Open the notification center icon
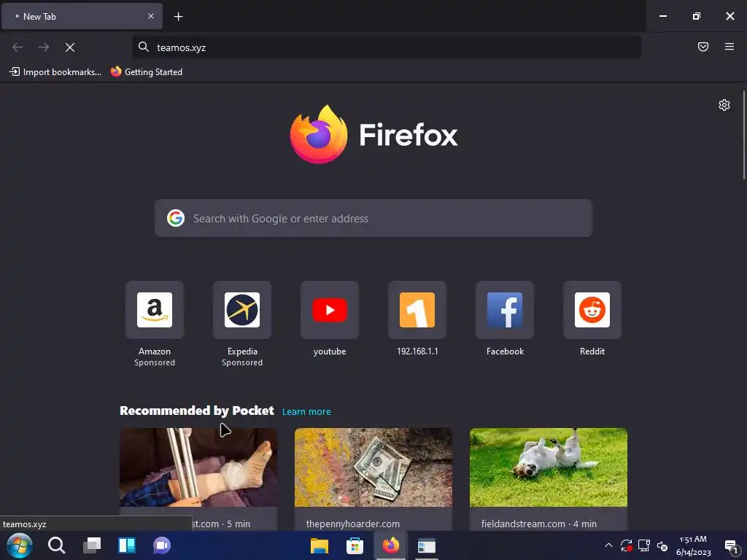747x560 pixels. click(x=731, y=546)
